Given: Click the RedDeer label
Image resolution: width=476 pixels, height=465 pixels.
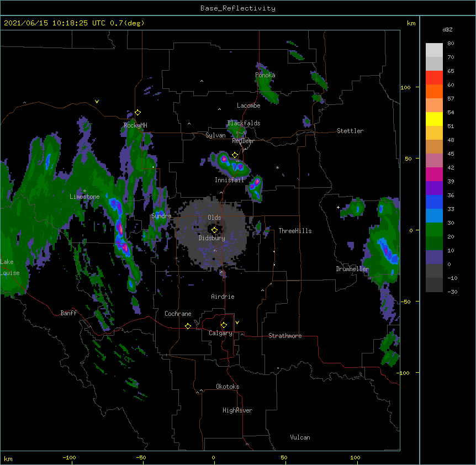Looking at the screenshot, I should point(243,141).
